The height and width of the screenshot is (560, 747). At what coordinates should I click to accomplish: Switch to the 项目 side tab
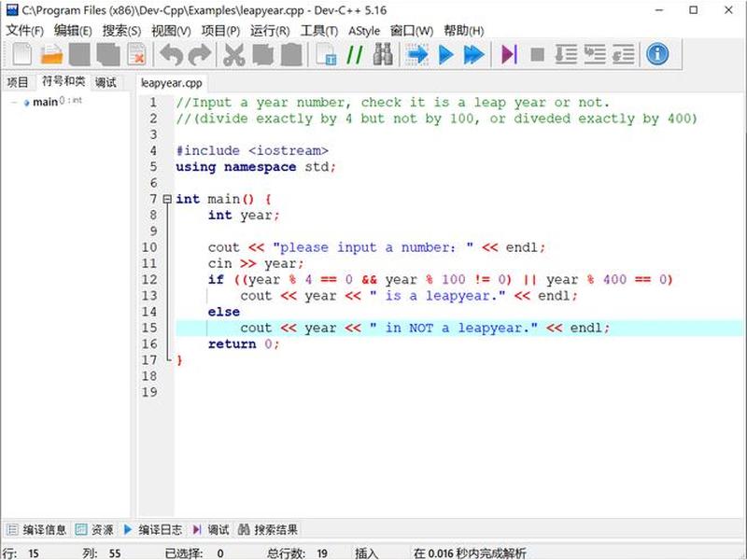tap(18, 82)
